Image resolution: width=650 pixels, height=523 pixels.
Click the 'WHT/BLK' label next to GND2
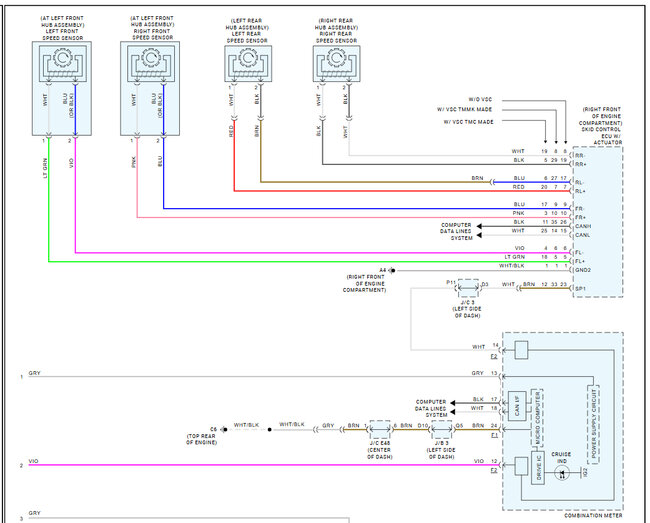click(x=512, y=266)
